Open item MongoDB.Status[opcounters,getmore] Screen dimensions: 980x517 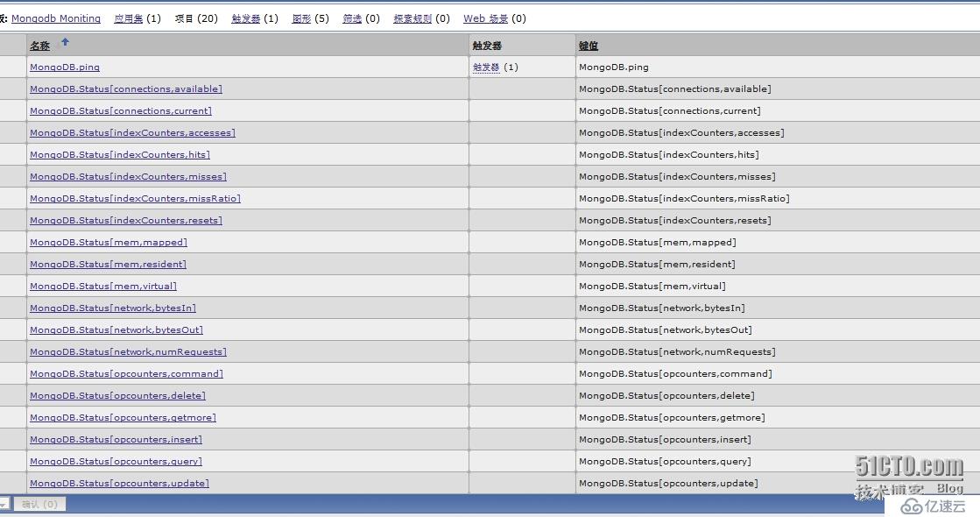click(123, 417)
